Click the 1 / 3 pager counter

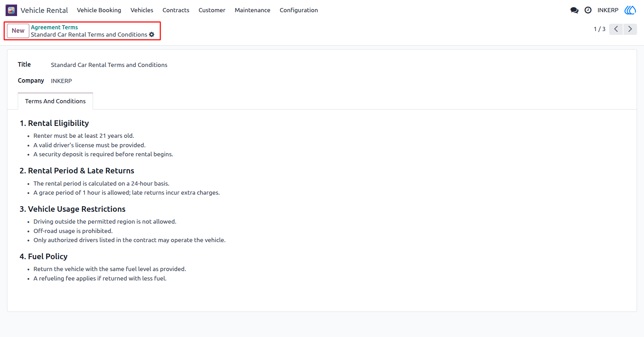[x=599, y=29]
